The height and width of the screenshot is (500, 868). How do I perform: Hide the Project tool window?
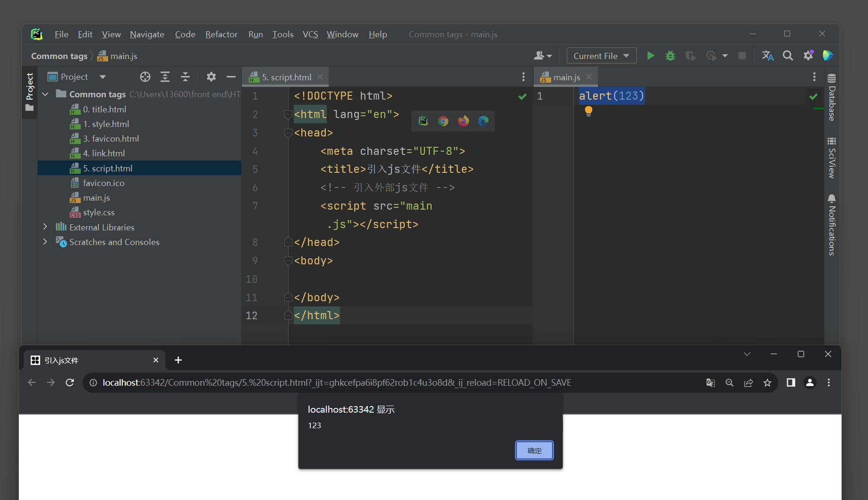click(231, 77)
